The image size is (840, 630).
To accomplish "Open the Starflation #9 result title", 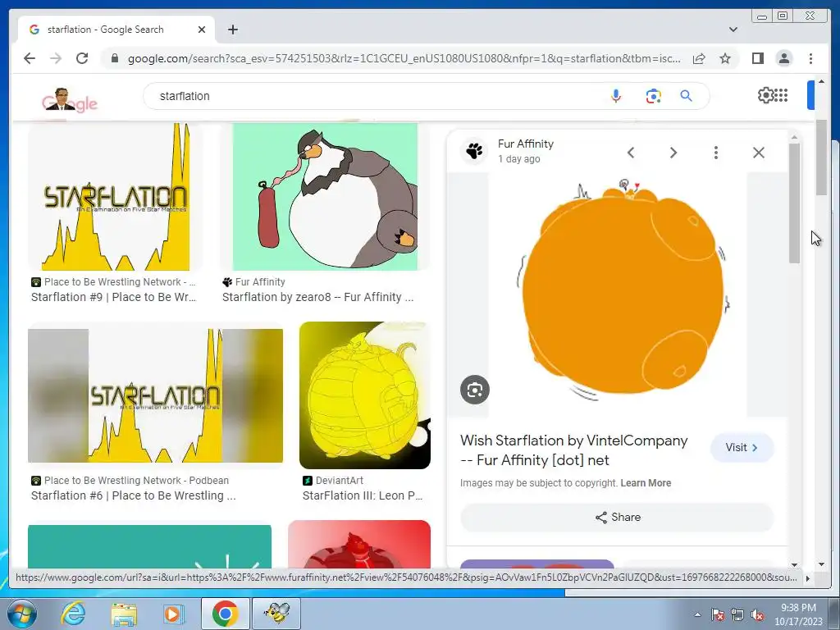I will point(113,297).
